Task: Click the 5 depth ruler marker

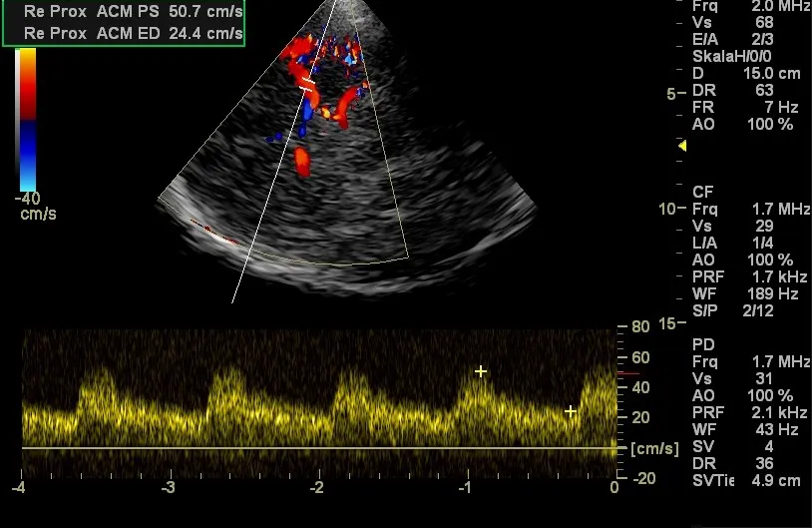Action: [x=671, y=94]
